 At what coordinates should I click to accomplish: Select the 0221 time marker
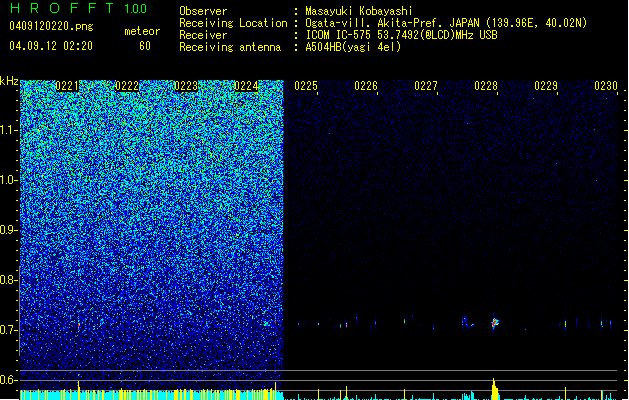click(x=67, y=86)
